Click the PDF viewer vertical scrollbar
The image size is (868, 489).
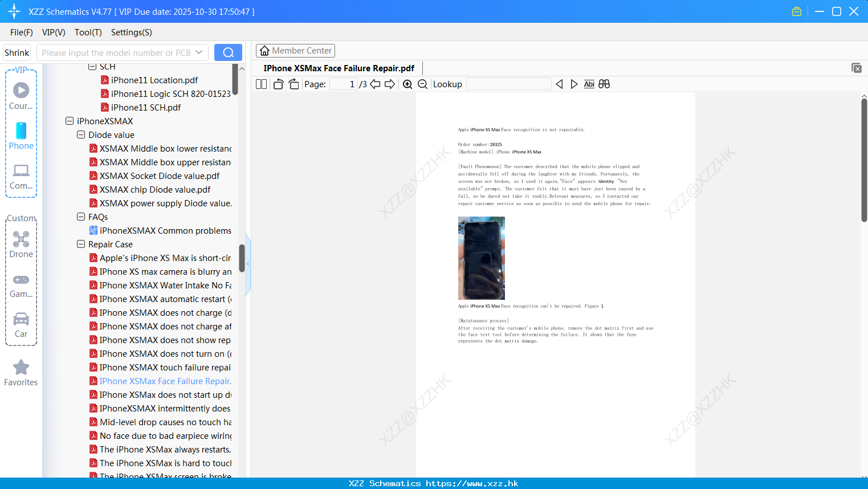(864, 160)
